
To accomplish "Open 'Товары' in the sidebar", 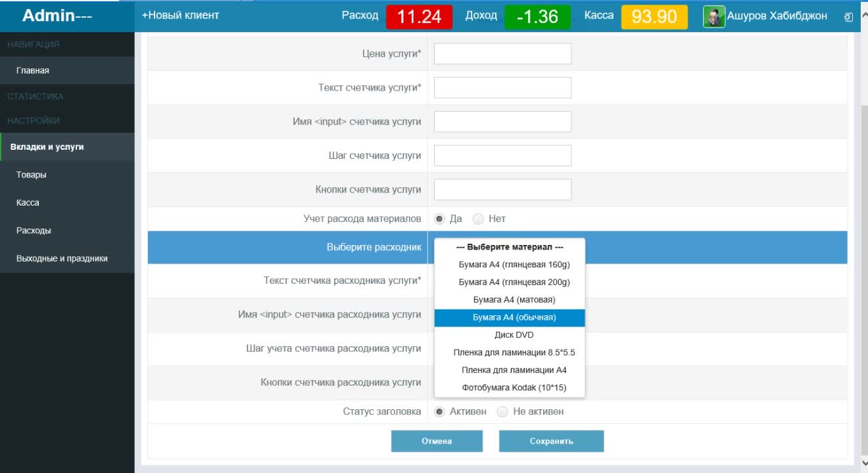I will click(x=32, y=175).
